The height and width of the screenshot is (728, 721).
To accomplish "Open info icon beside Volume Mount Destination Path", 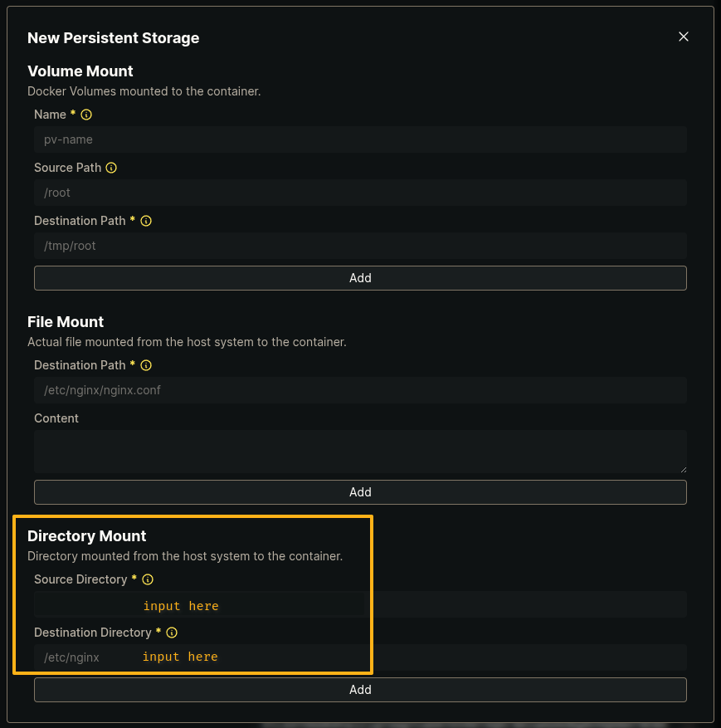I will (146, 221).
